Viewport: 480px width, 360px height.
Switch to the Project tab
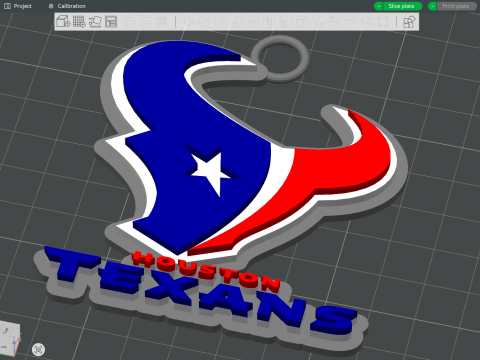tap(18, 6)
